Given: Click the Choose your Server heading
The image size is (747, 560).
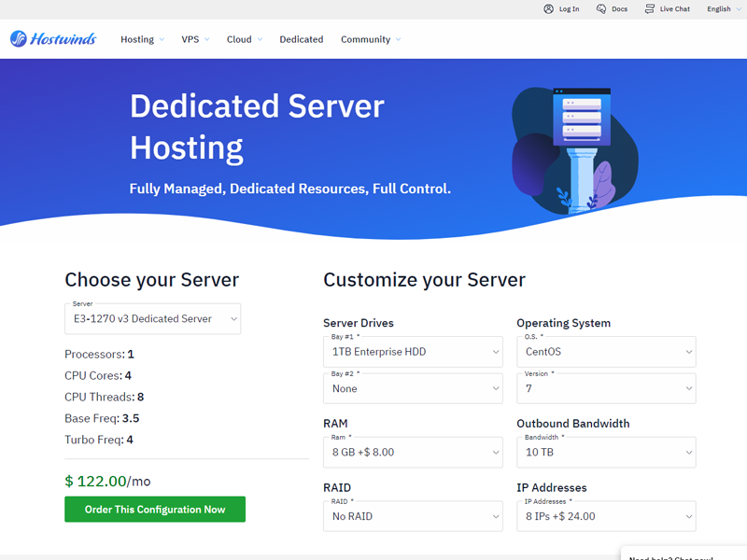Looking at the screenshot, I should pyautogui.click(x=152, y=280).
